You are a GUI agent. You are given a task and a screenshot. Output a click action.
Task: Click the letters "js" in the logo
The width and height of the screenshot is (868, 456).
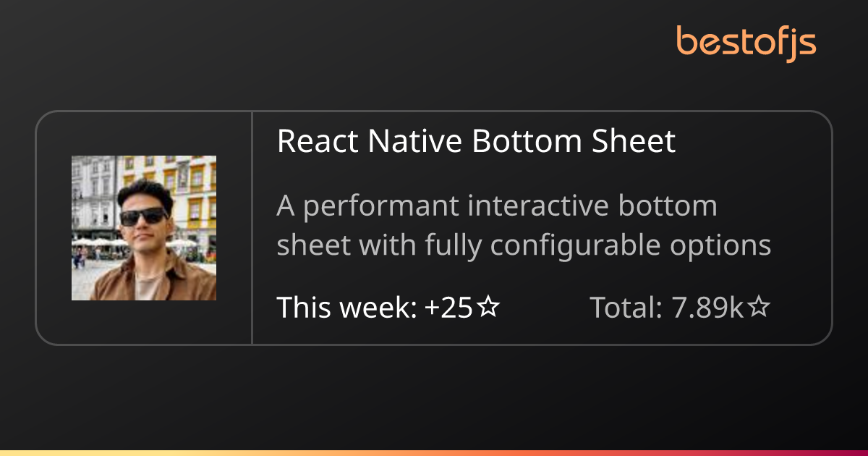click(x=801, y=43)
